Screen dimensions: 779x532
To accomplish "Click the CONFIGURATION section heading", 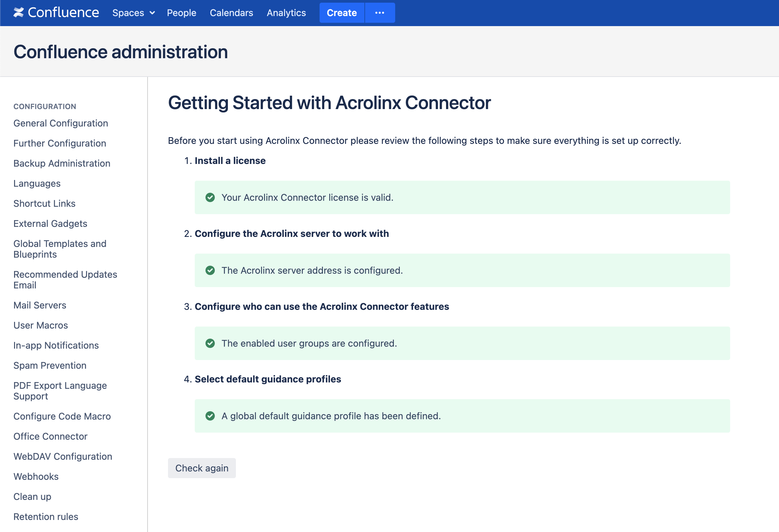I will point(45,107).
